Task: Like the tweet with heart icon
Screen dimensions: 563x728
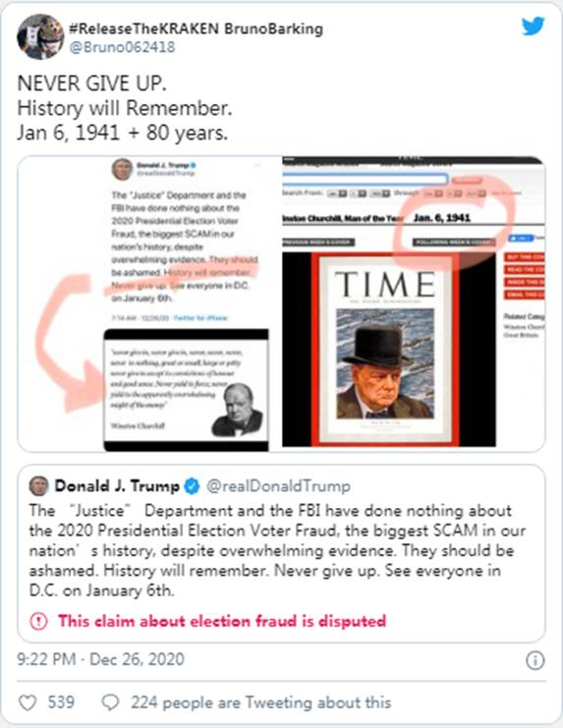Action: click(28, 702)
